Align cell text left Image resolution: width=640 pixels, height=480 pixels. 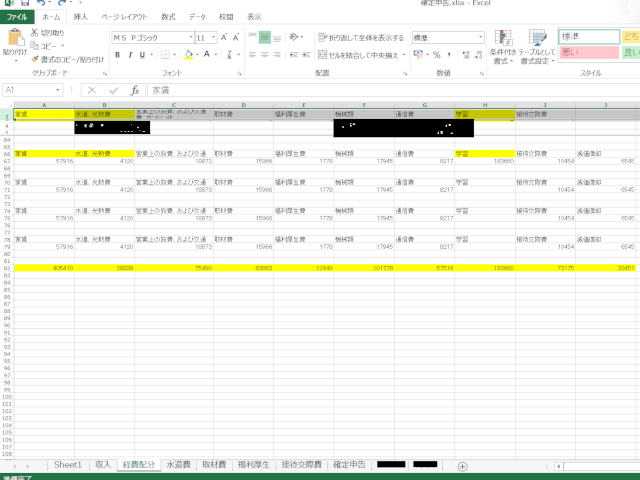(252, 55)
